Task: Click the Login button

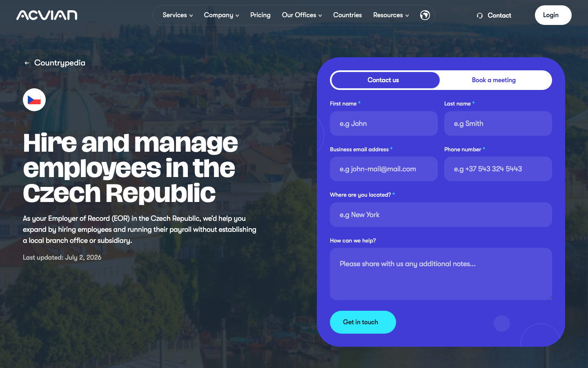Action: point(553,15)
